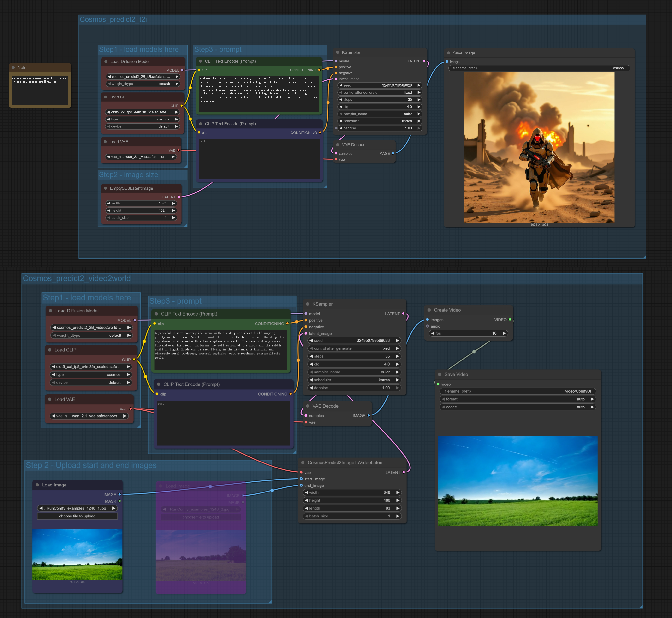Select the Save Video field preview
The image size is (672, 618).
pyautogui.click(x=517, y=481)
